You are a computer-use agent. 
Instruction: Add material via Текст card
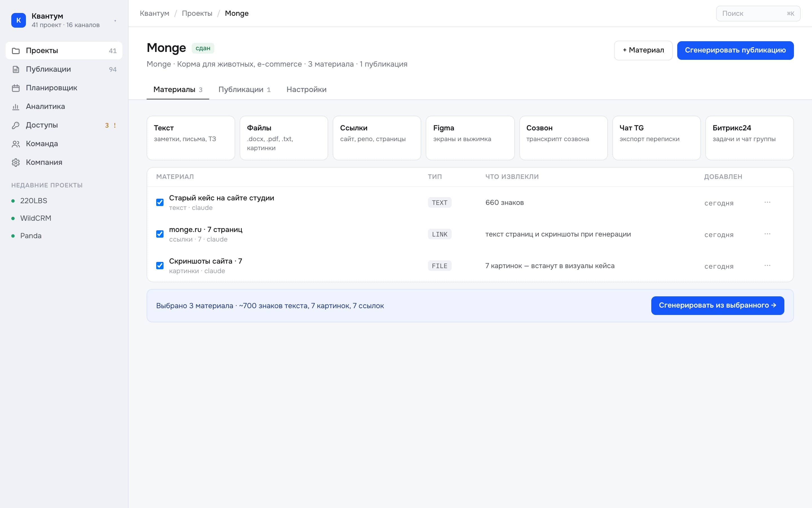click(x=191, y=138)
